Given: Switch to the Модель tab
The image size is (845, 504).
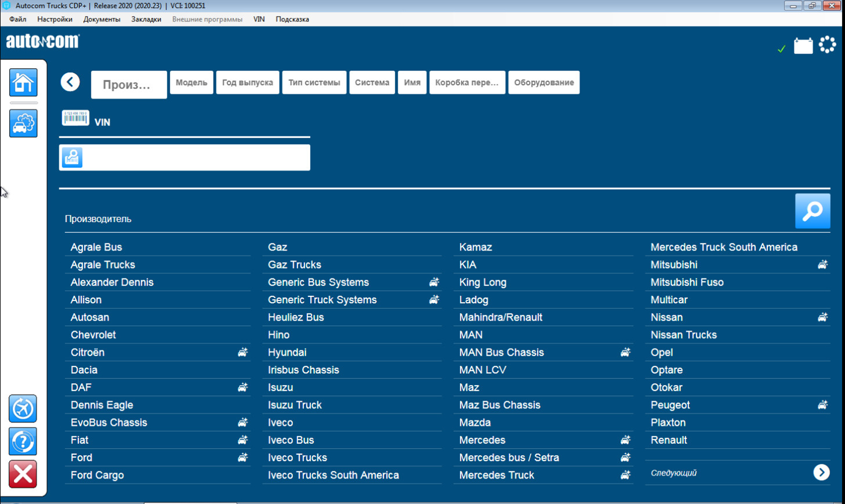Looking at the screenshot, I should click(x=191, y=83).
